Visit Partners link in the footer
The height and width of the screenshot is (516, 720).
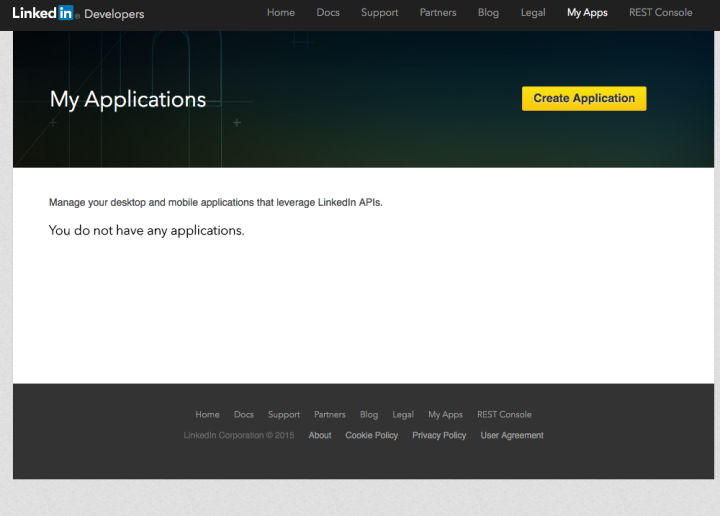(x=330, y=415)
